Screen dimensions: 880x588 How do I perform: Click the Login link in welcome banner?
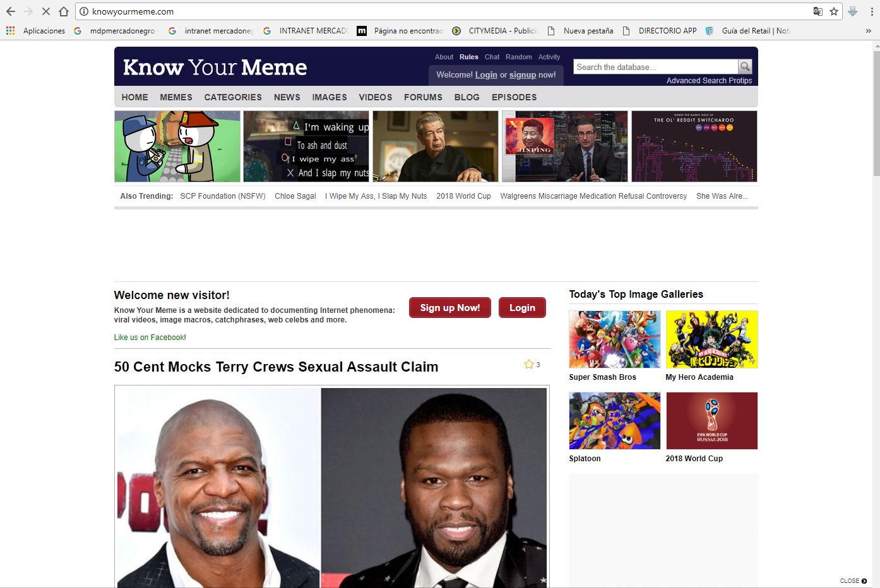pyautogui.click(x=486, y=74)
